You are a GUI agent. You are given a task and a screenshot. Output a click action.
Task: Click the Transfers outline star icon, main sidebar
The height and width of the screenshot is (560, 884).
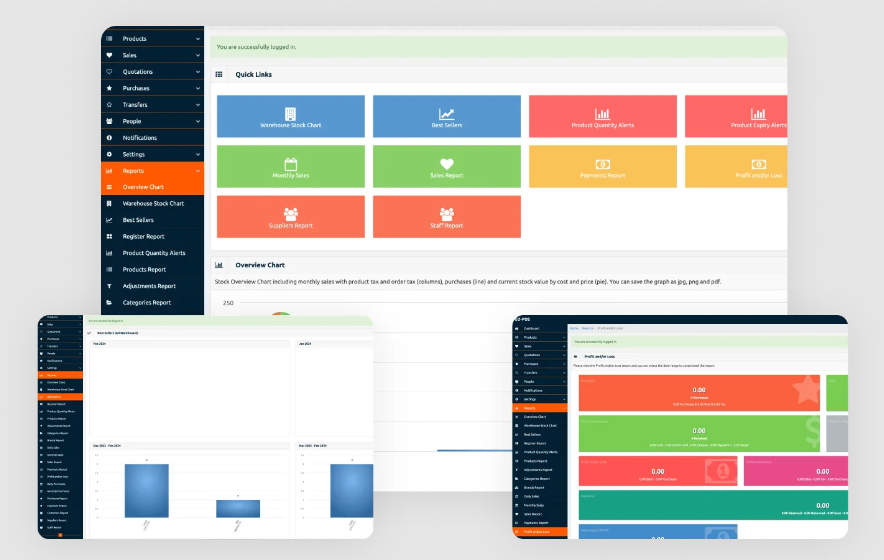tap(109, 104)
